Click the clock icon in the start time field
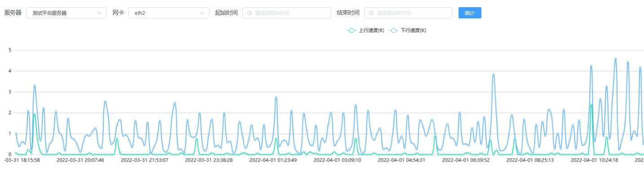Image resolution: width=644 pixels, height=179 pixels. (250, 13)
